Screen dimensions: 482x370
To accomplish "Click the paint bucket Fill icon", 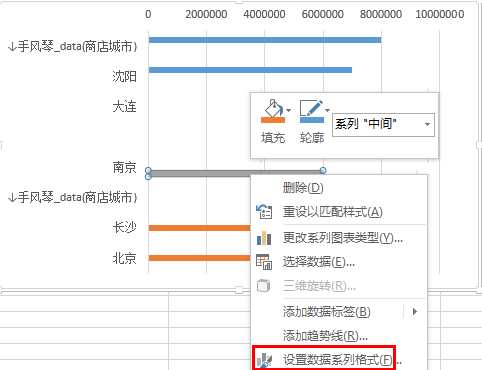I will (x=273, y=108).
